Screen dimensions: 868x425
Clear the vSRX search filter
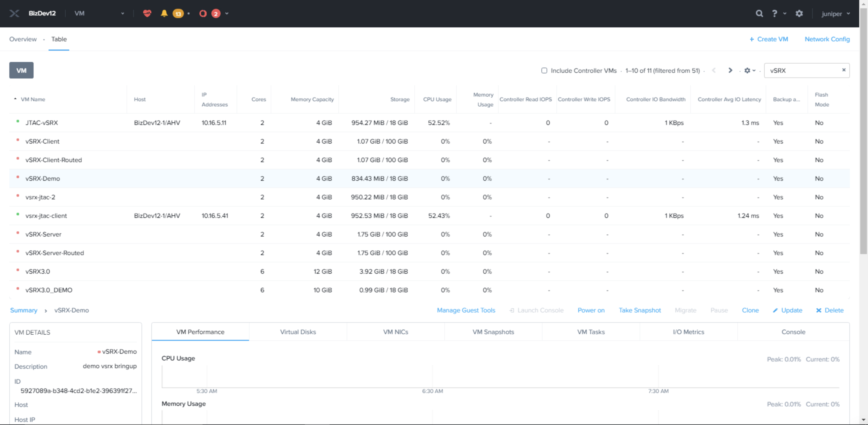point(843,70)
